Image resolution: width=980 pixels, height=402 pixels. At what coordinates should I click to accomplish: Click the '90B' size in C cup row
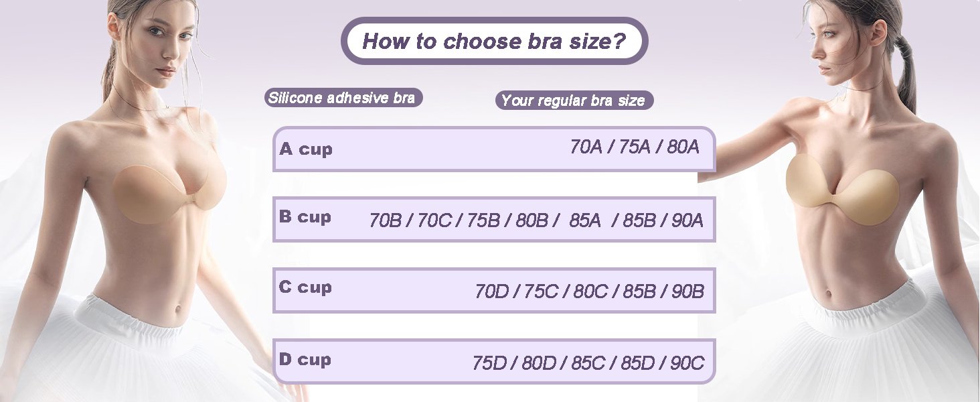pyautogui.click(x=687, y=291)
